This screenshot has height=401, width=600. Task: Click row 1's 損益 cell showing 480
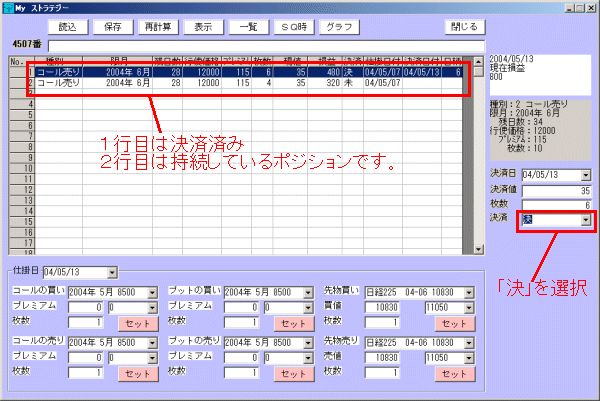[x=324, y=72]
